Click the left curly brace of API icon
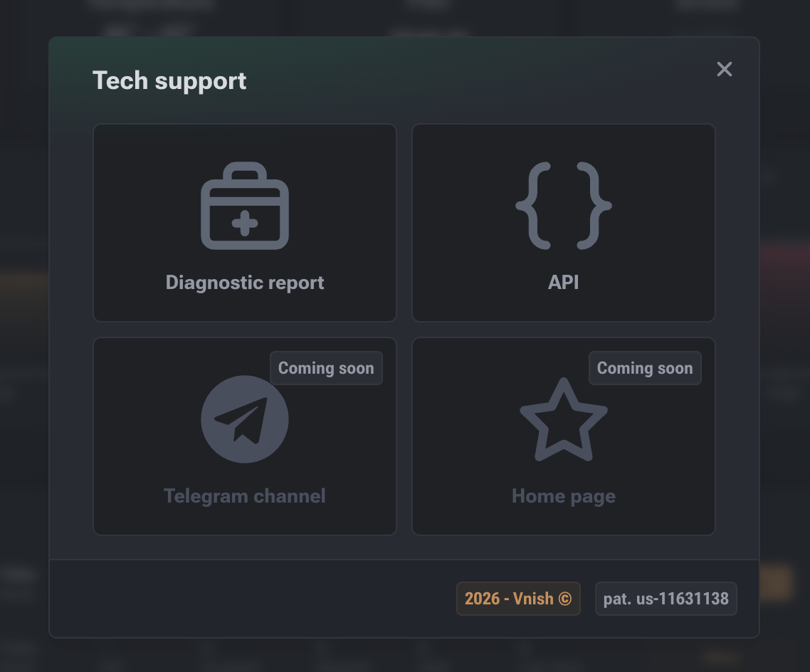 [x=534, y=206]
